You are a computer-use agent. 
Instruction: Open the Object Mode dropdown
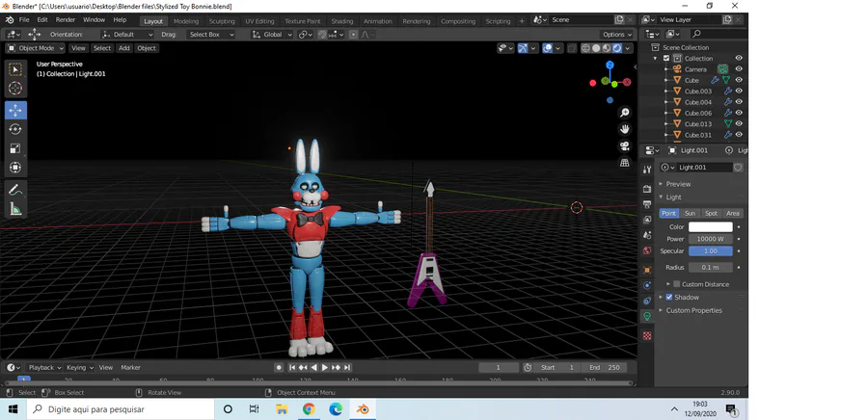(x=36, y=48)
